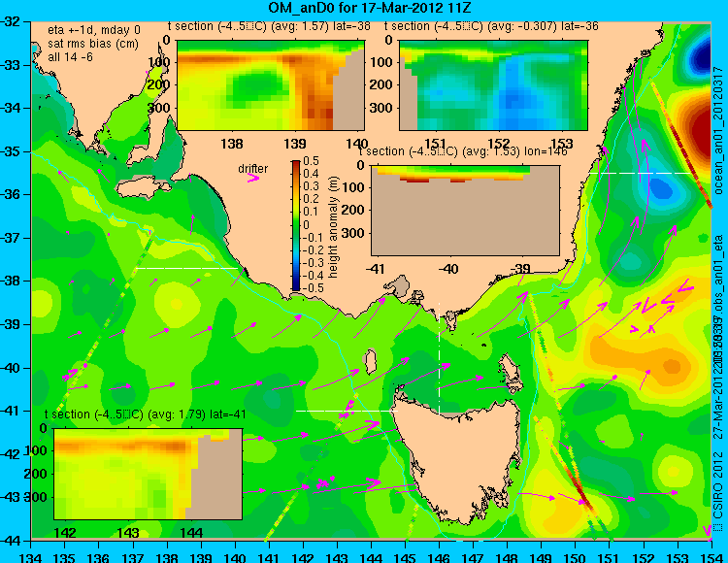Click the "height anomaly (m)" colorbar label

click(333, 227)
